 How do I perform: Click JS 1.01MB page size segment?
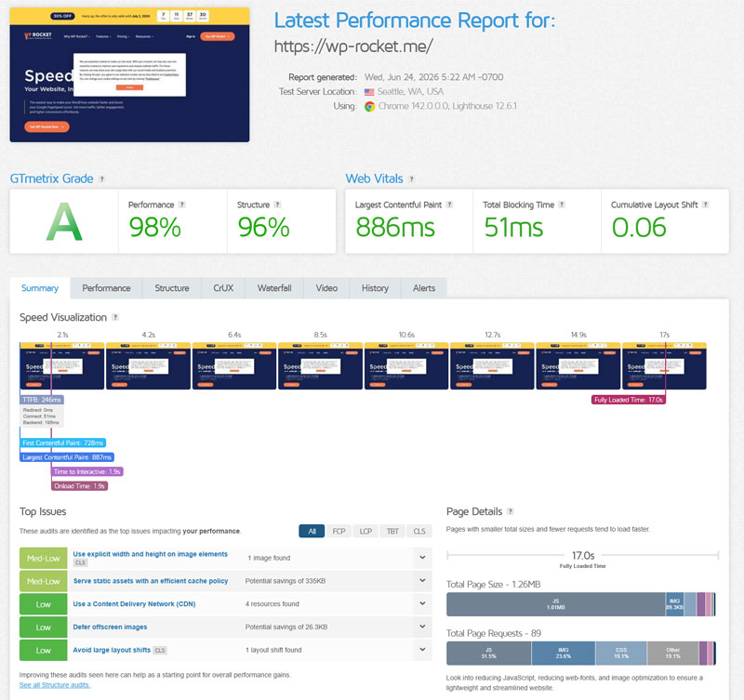pyautogui.click(x=555, y=604)
